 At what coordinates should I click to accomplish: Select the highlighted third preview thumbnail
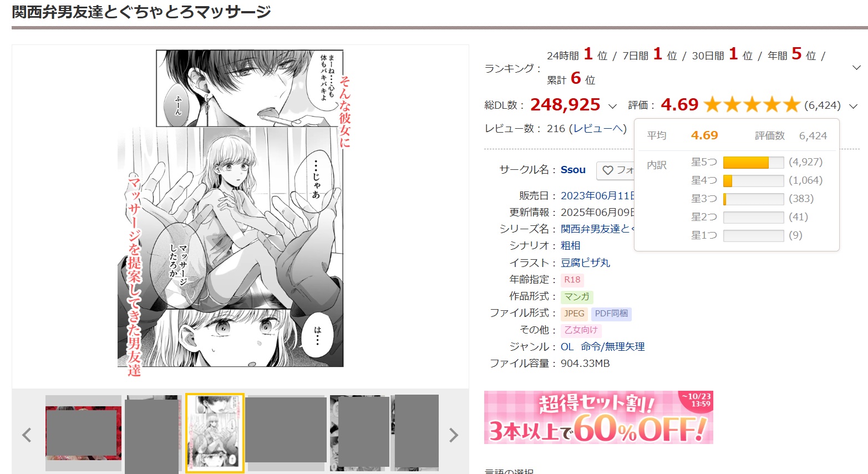[215, 433]
